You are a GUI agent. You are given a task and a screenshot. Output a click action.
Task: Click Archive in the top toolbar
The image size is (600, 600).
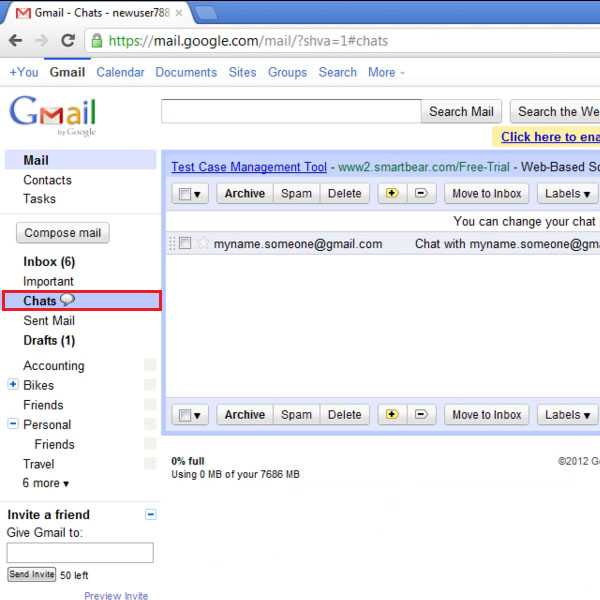tap(245, 193)
